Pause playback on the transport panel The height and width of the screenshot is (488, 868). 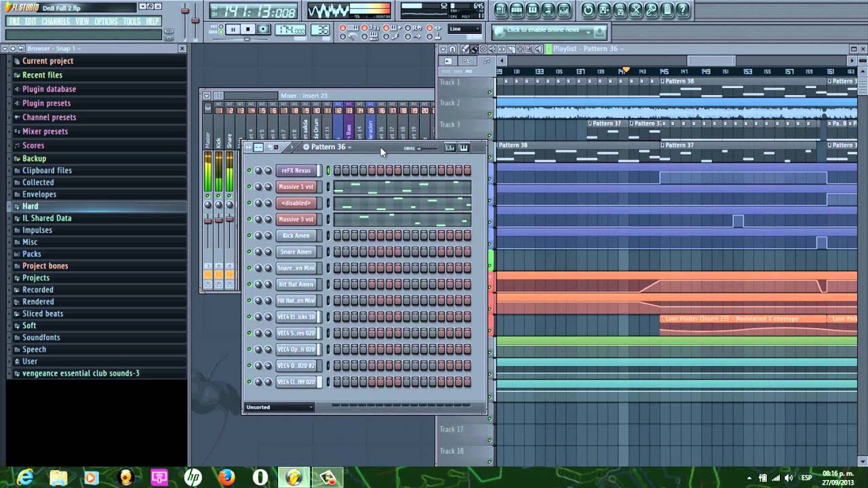tap(233, 29)
